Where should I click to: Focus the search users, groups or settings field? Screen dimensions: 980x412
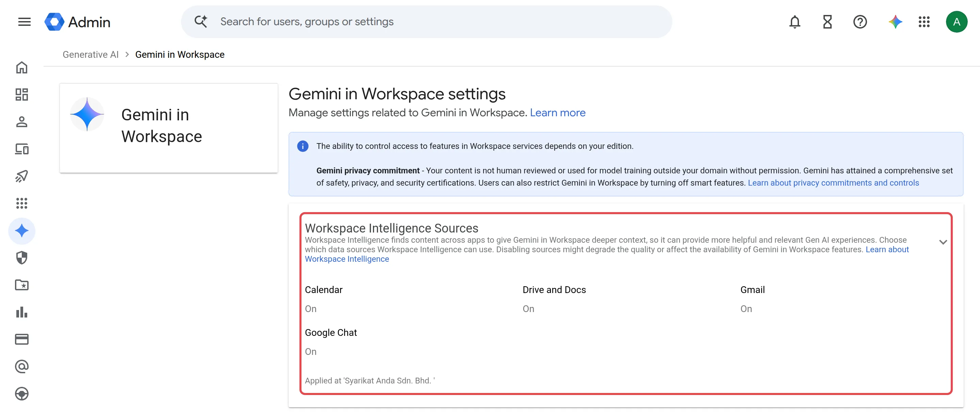pos(426,22)
